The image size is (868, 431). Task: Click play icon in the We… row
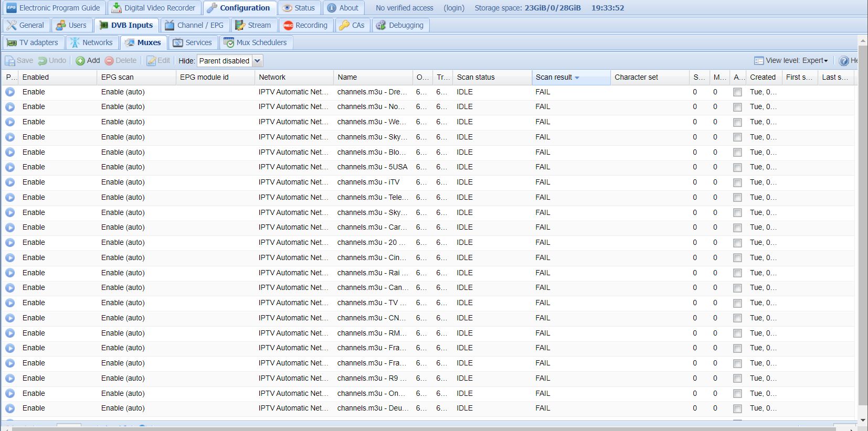10,122
